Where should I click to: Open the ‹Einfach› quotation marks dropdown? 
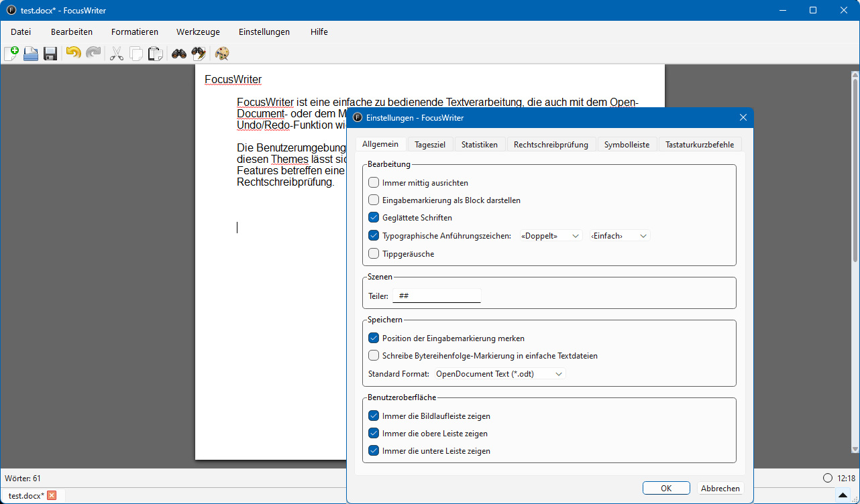click(x=620, y=236)
